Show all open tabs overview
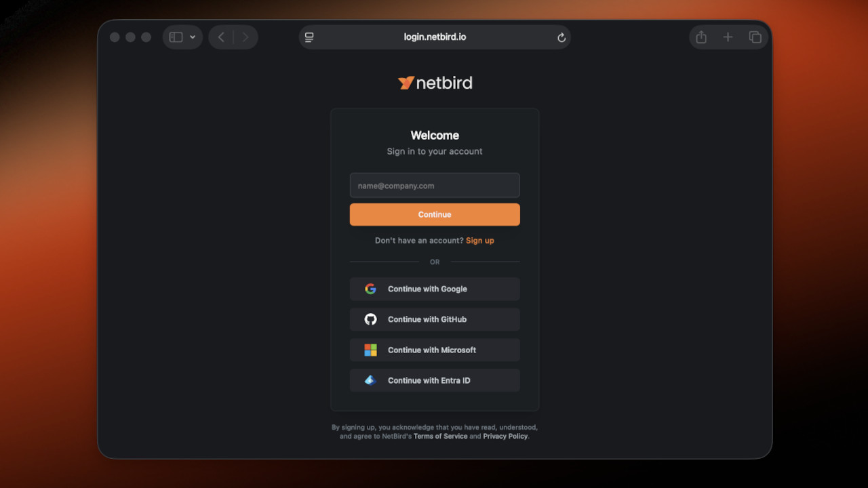This screenshot has width=868, height=488. (755, 37)
